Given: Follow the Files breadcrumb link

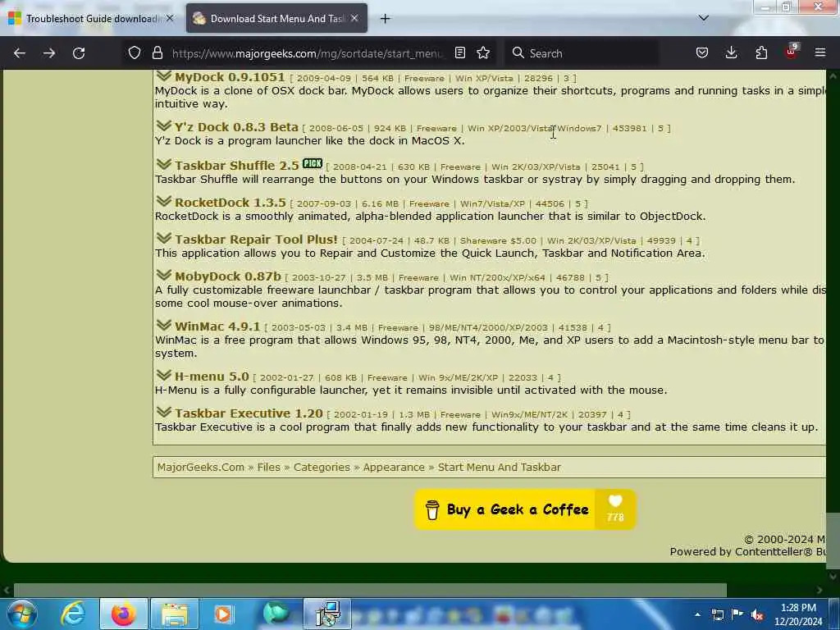Looking at the screenshot, I should click(268, 467).
